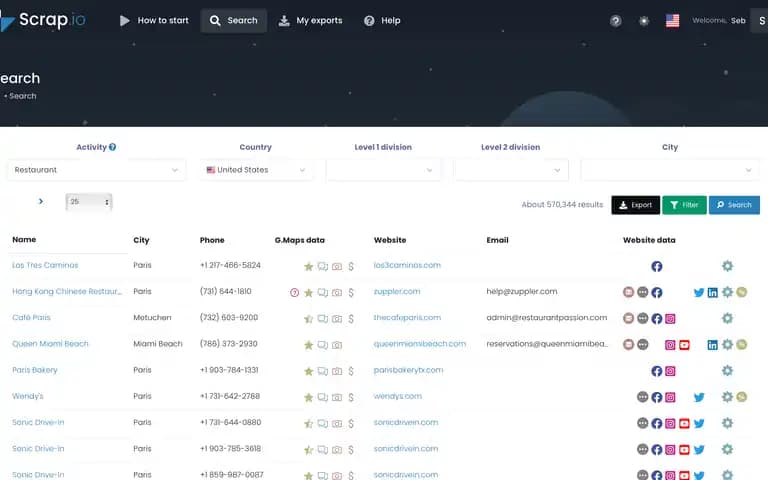
Task: Click admin@restaurantpassion.com email cell
Action: click(x=547, y=317)
